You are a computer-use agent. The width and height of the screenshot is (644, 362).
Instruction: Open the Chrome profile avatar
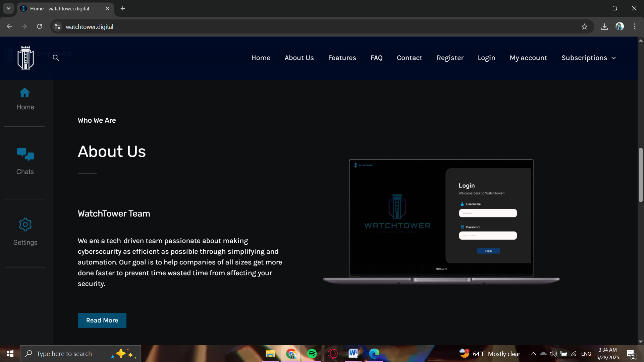coord(620,26)
